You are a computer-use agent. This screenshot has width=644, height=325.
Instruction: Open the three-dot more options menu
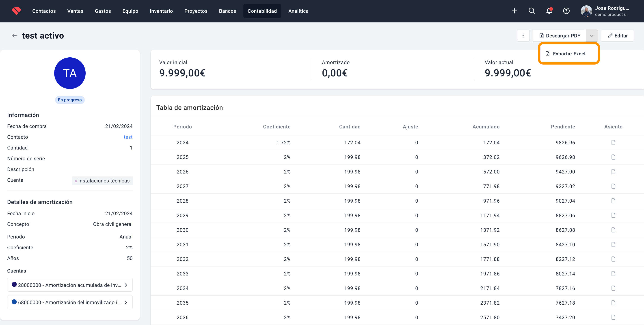(523, 36)
